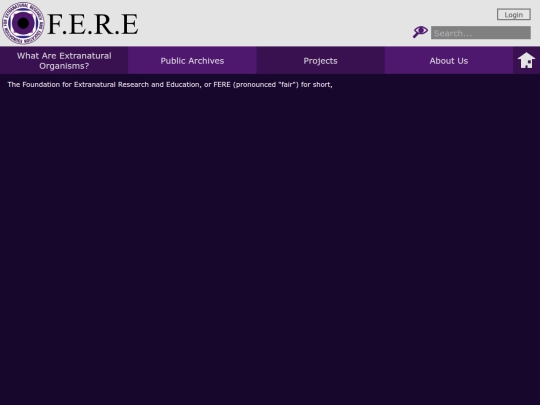Navigate to the Projects section
The width and height of the screenshot is (540, 405).
[x=320, y=61]
